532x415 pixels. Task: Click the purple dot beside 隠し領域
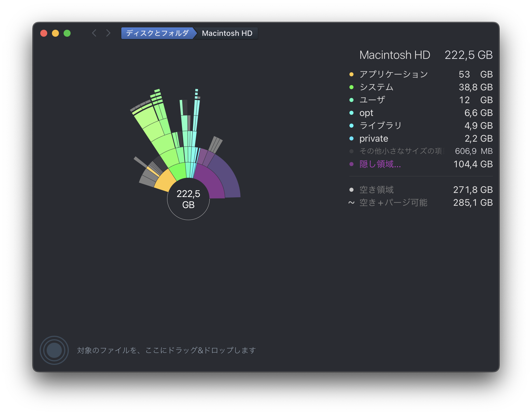[x=351, y=164]
